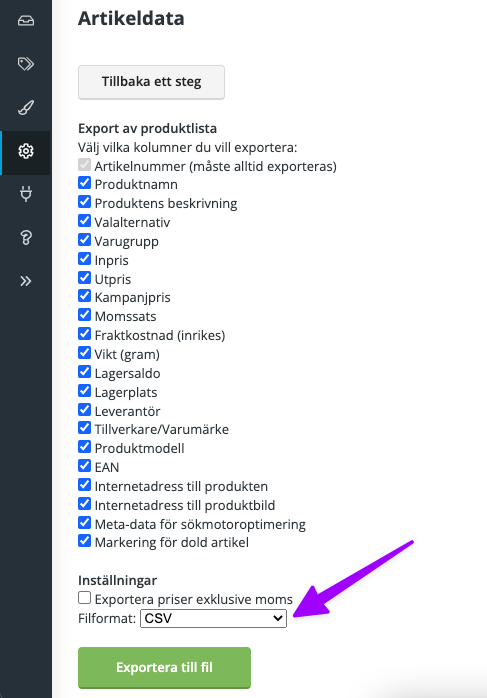Open the plug integrations sidebar icon
The width and height of the screenshot is (487, 698).
[26, 194]
